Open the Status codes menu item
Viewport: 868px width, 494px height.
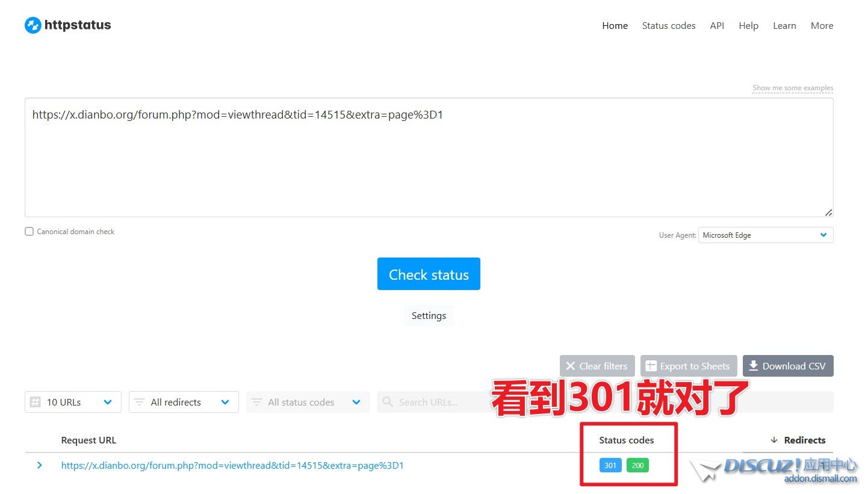pyautogui.click(x=668, y=26)
